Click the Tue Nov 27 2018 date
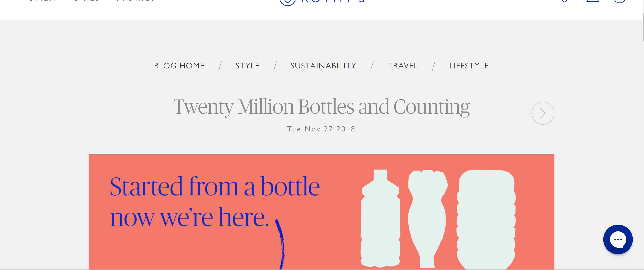 [321, 129]
